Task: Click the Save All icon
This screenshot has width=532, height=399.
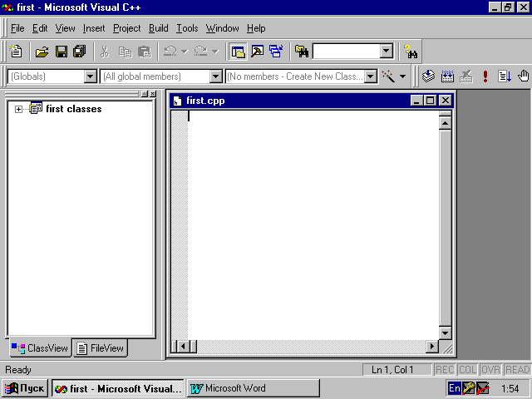Action: click(x=80, y=52)
